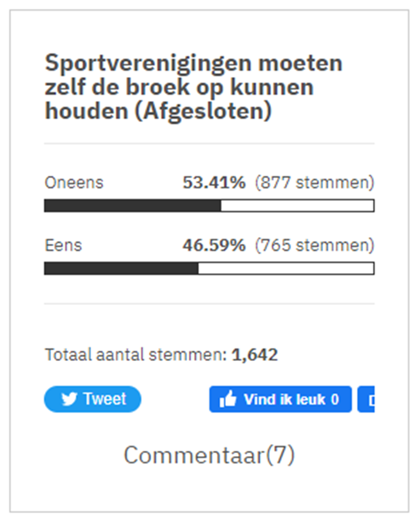Click the 'Vind ik leuk' text
Image resolution: width=420 pixels, height=522 pixels.
(x=284, y=400)
